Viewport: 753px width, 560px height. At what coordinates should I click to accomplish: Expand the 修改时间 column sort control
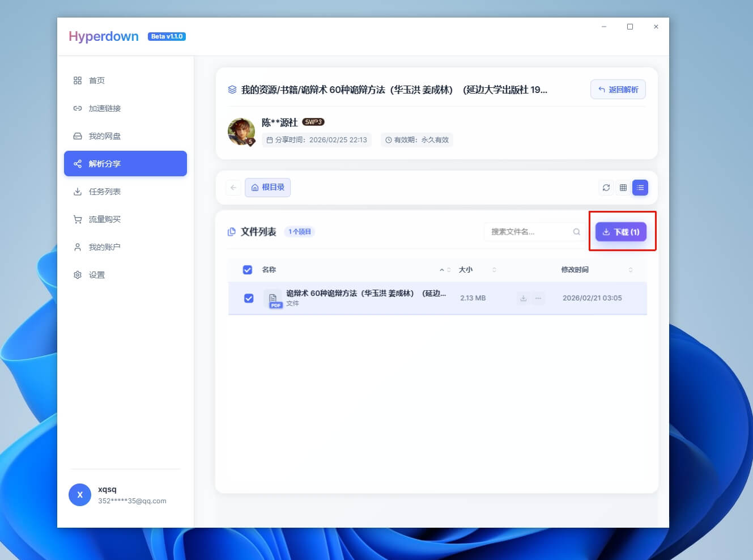click(x=631, y=270)
